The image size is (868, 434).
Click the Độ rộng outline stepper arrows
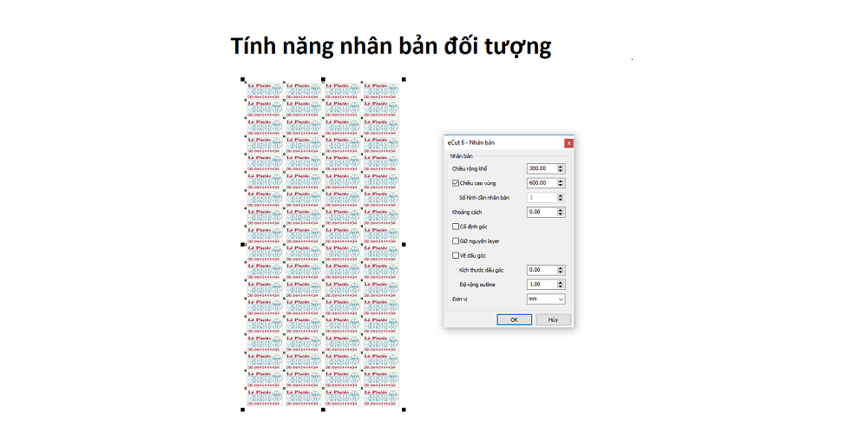pos(561,284)
